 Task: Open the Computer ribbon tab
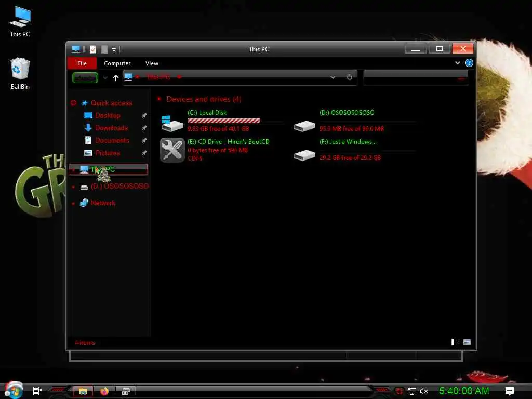point(117,63)
